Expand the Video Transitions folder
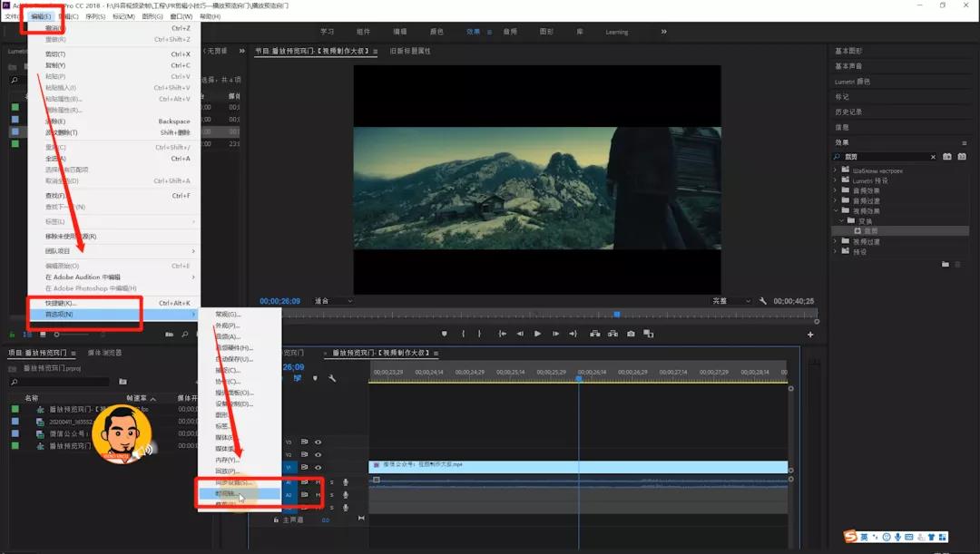The image size is (980, 554). (835, 241)
